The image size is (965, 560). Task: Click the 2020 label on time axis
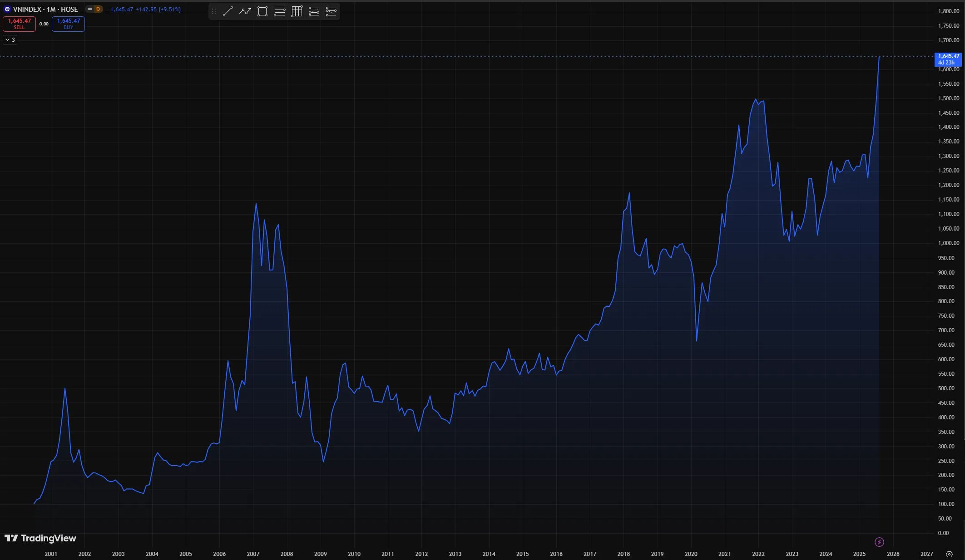pyautogui.click(x=691, y=554)
